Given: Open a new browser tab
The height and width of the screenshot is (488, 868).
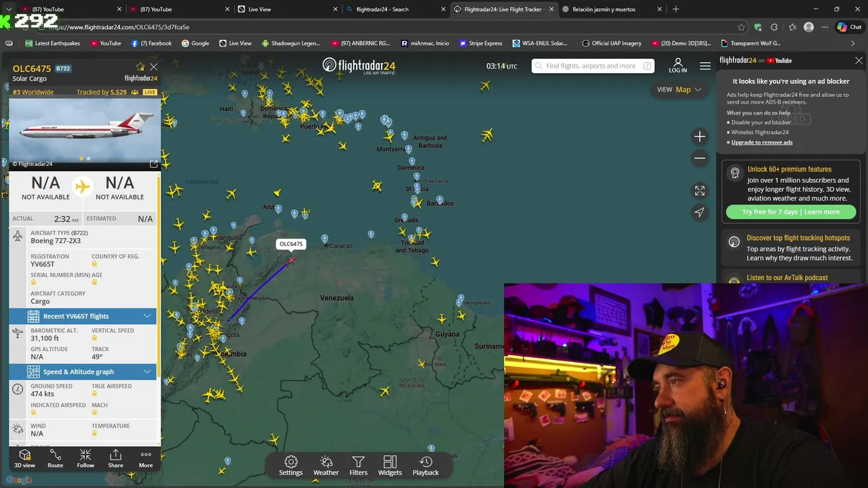Looking at the screenshot, I should click(x=675, y=9).
